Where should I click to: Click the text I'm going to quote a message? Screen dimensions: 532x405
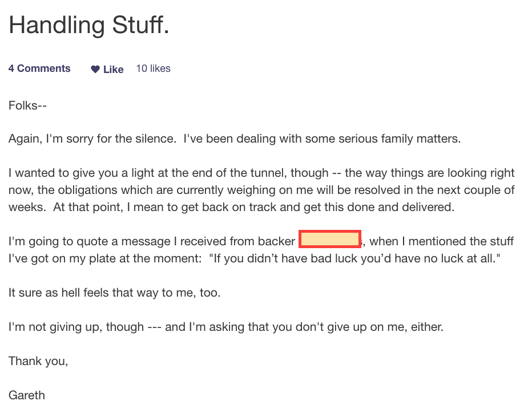click(90, 241)
